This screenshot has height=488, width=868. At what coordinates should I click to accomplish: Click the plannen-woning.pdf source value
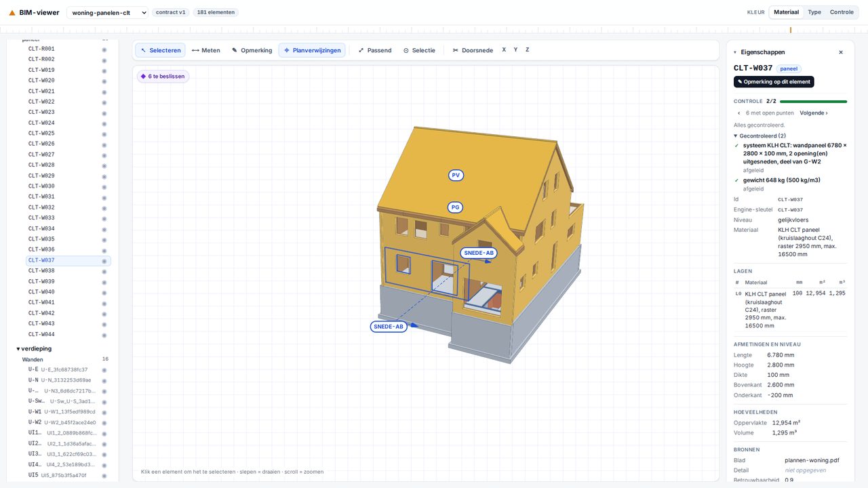click(812, 461)
